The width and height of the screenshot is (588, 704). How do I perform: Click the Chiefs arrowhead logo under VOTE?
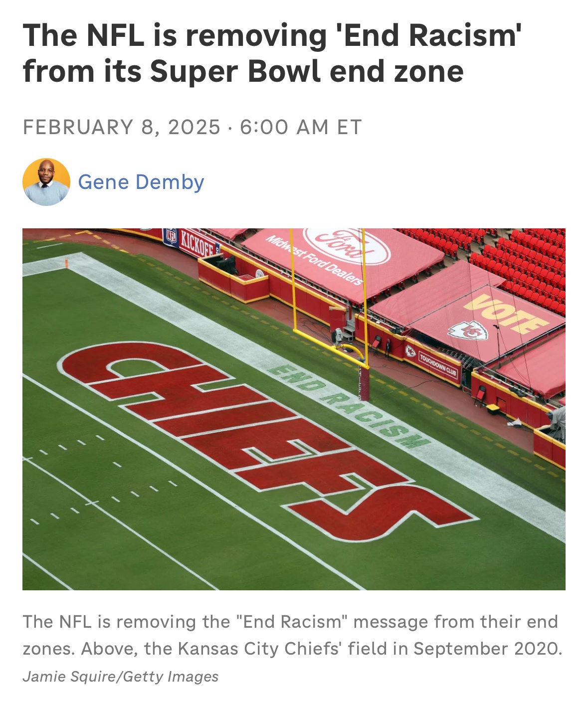click(468, 330)
